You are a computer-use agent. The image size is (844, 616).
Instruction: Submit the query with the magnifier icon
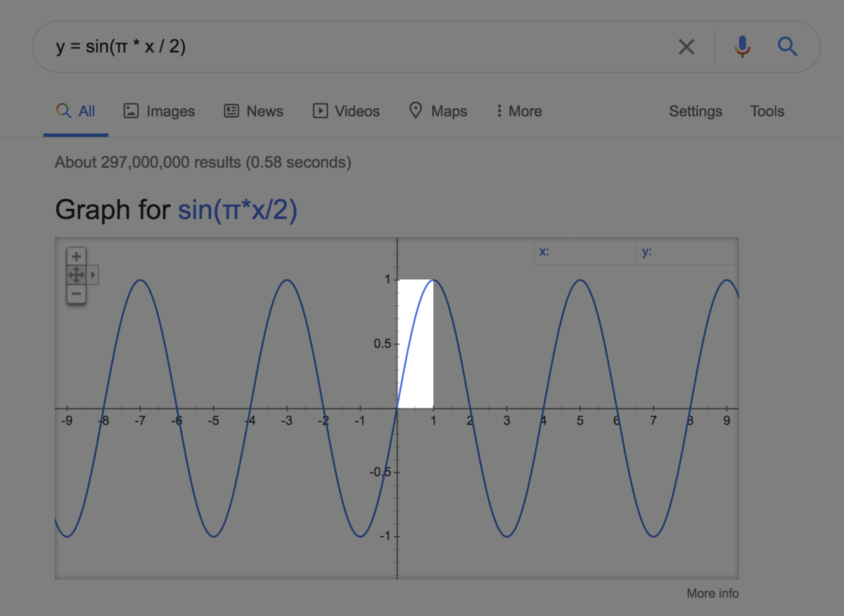click(787, 47)
